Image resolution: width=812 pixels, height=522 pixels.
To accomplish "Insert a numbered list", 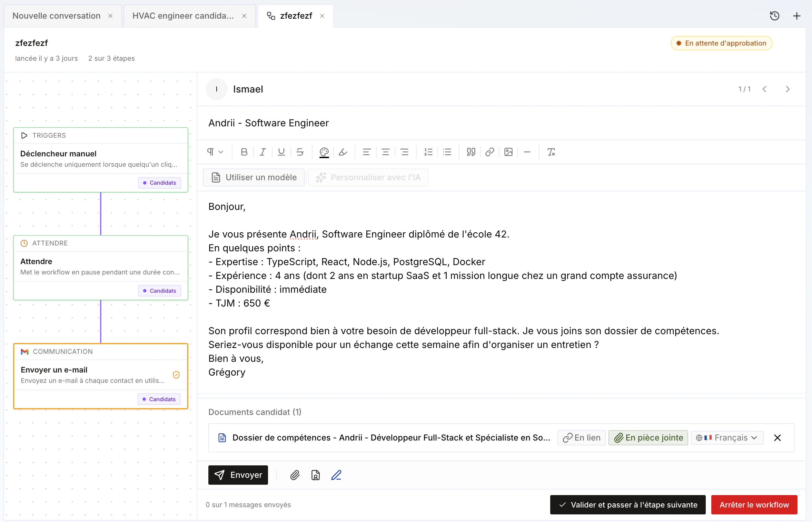I will coord(428,152).
